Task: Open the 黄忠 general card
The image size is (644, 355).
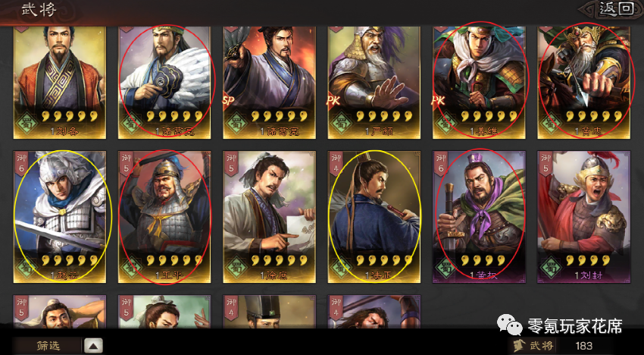Action: 583,83
